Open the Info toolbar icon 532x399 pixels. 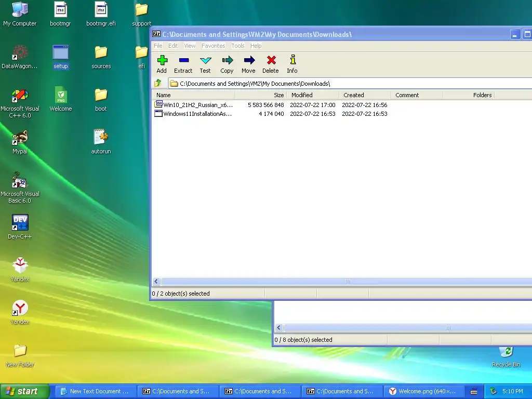pyautogui.click(x=292, y=64)
